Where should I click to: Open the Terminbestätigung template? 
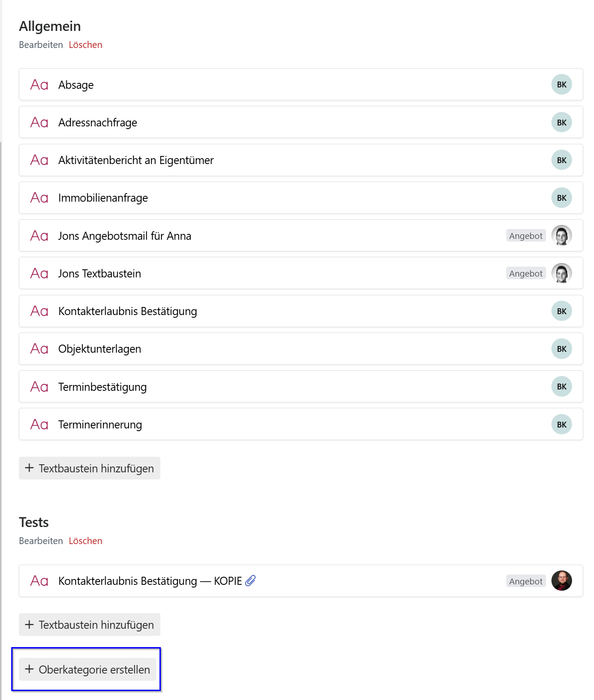[301, 387]
